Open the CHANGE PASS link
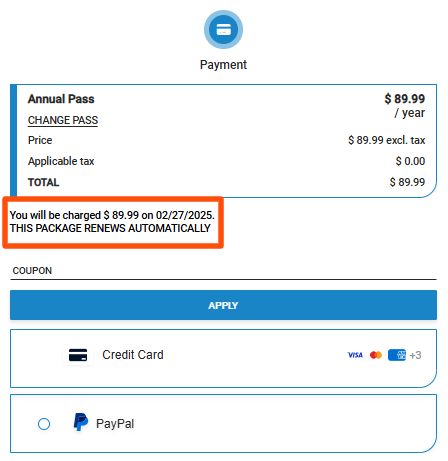The image size is (448, 461). [x=63, y=120]
